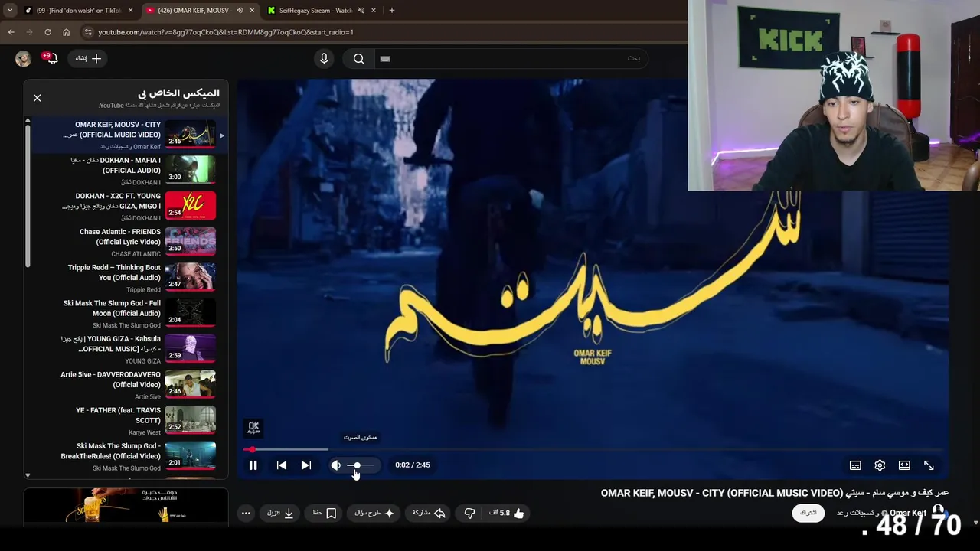Adjust the player volume slider
980x551 pixels.
pos(361,465)
